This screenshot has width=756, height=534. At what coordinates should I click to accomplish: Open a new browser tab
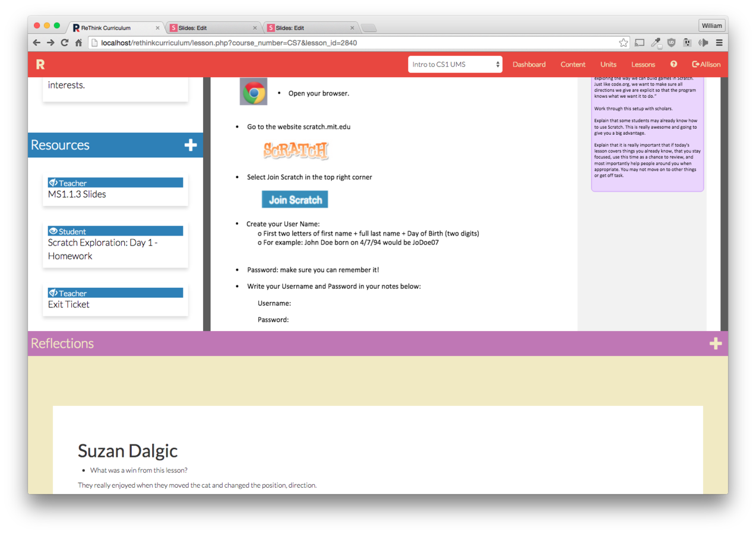point(369,28)
